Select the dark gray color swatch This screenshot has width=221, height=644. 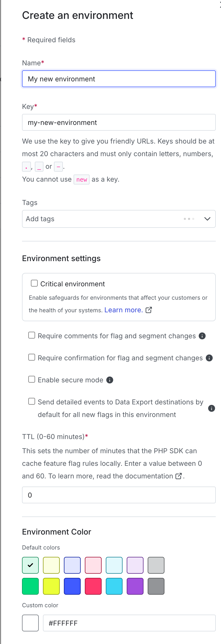pos(156,586)
